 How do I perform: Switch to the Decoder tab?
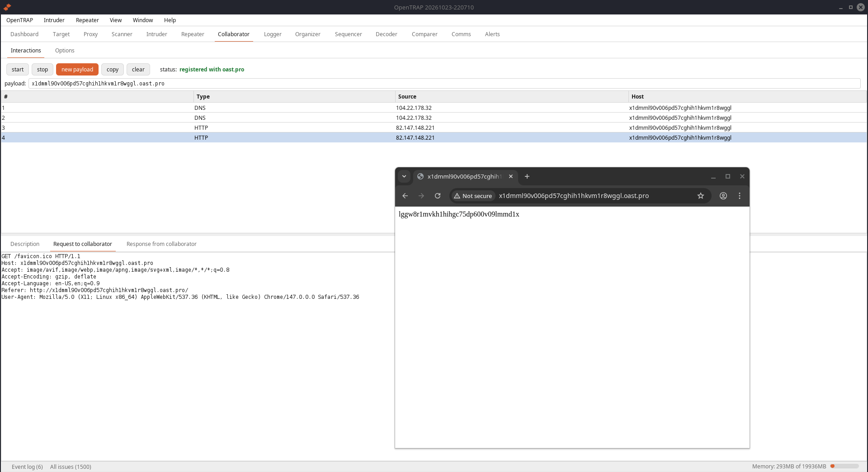point(387,34)
